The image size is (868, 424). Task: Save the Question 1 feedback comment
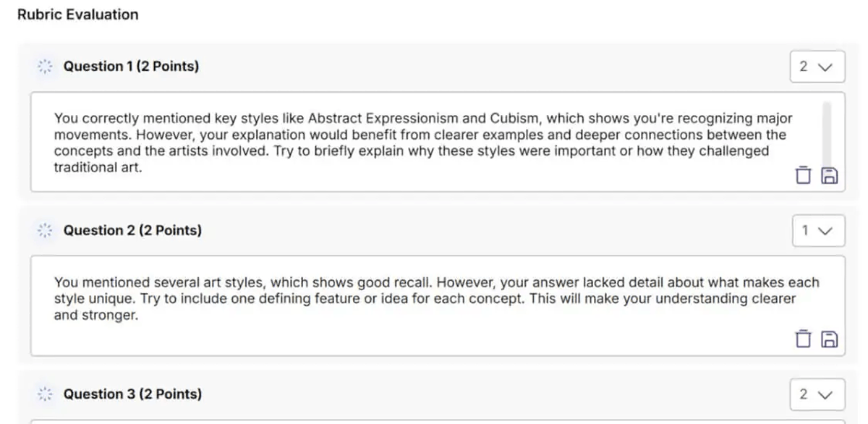[830, 175]
